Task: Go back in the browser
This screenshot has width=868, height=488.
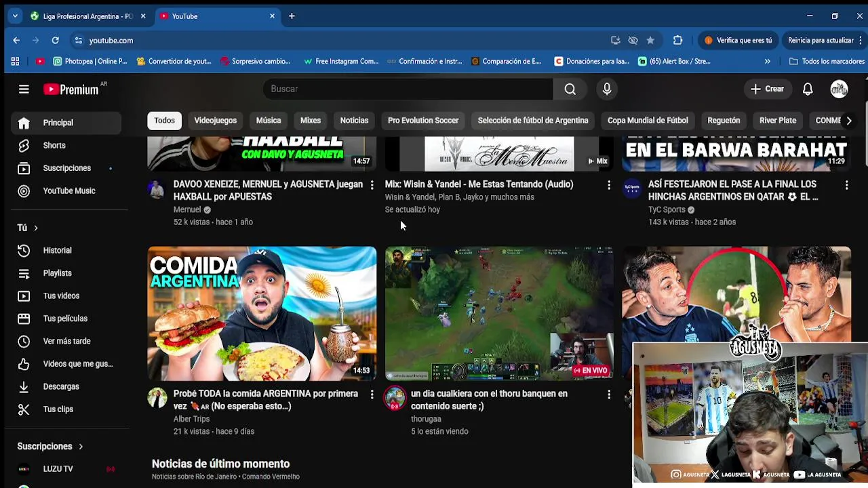Action: 16,41
